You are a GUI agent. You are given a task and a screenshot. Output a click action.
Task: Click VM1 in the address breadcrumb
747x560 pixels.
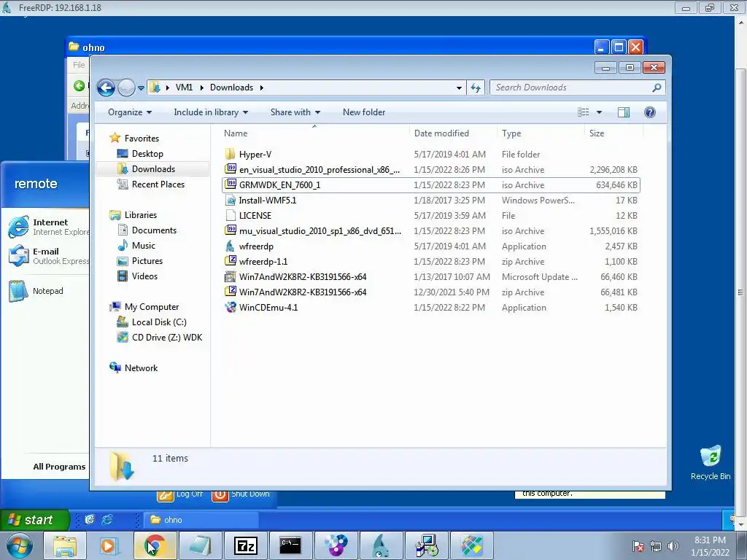184,87
